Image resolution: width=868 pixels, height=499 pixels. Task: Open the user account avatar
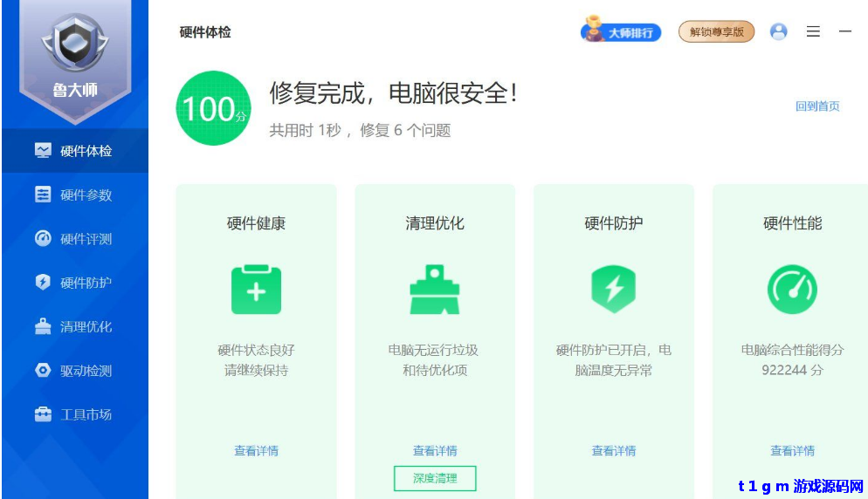tap(778, 32)
